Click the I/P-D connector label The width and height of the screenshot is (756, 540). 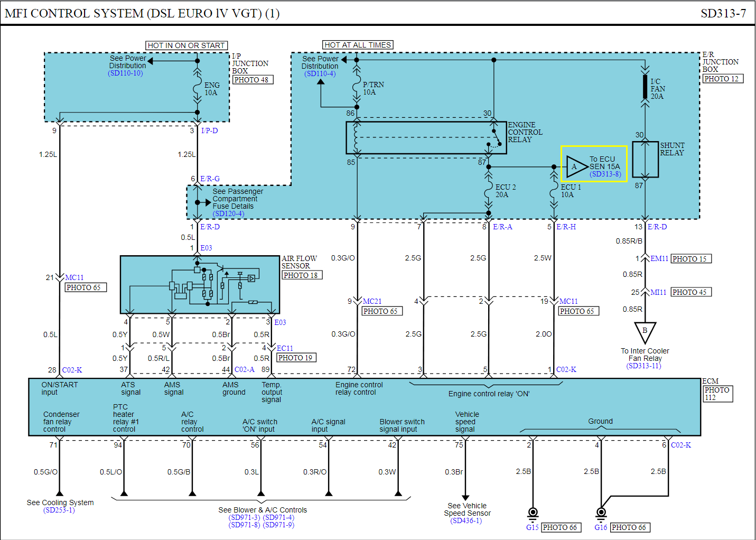[209, 131]
